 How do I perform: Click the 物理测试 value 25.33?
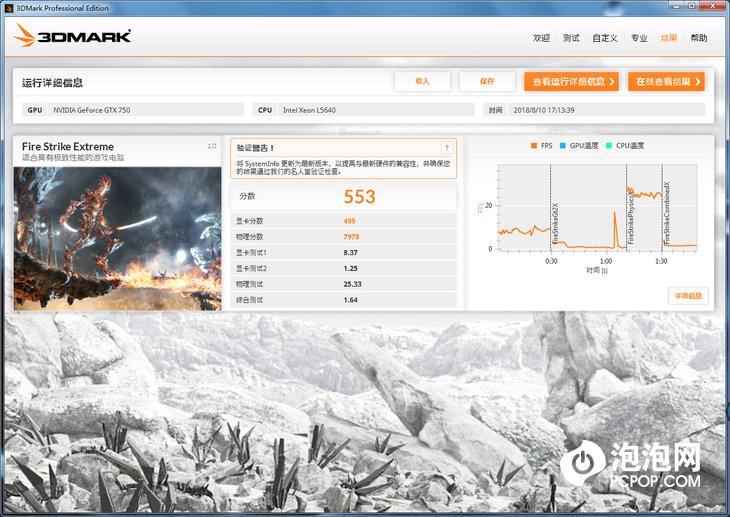point(352,284)
